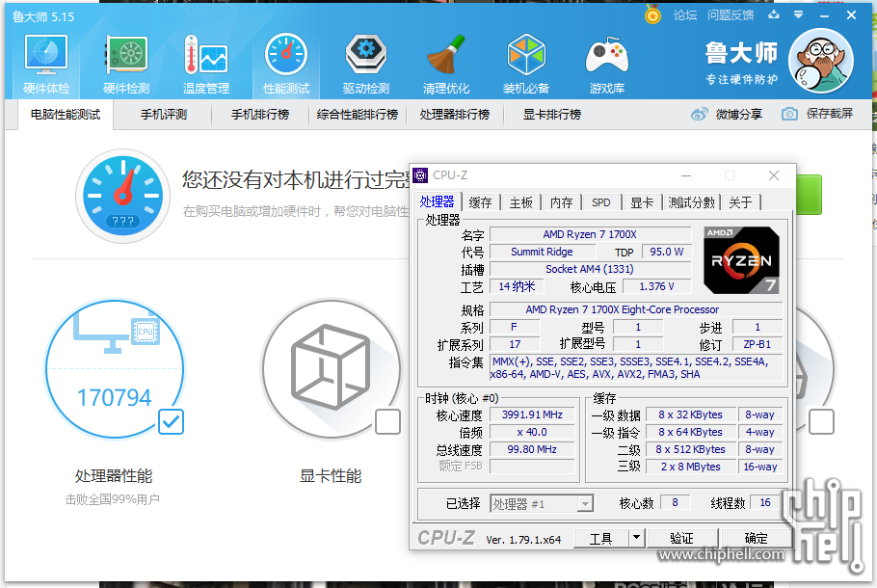
Task: Click the Socket AM4 (1331) value
Action: [x=590, y=269]
